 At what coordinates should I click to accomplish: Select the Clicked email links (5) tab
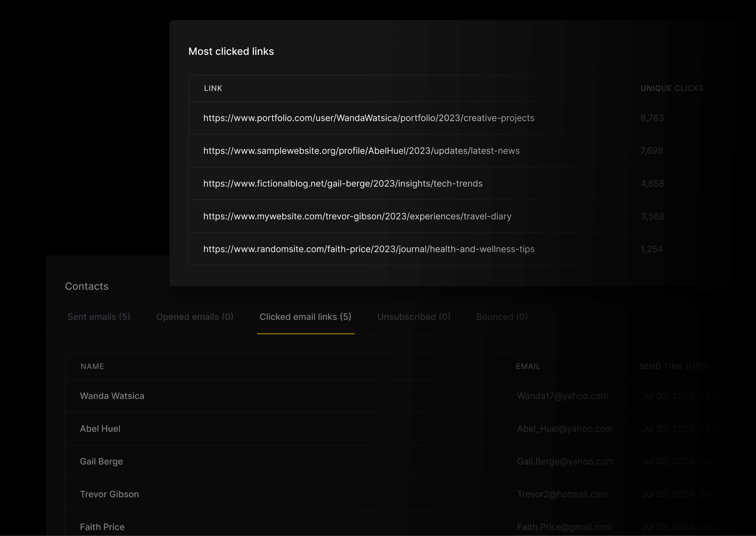pyautogui.click(x=306, y=317)
